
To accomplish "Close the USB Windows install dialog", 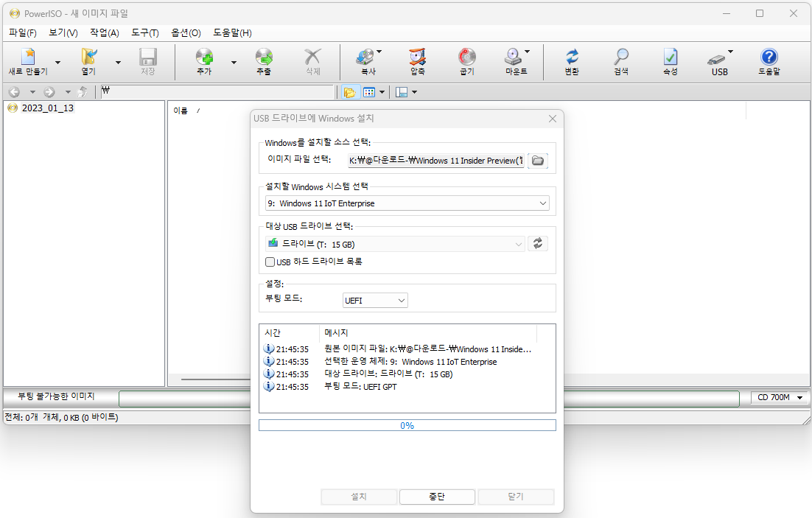I will point(553,119).
